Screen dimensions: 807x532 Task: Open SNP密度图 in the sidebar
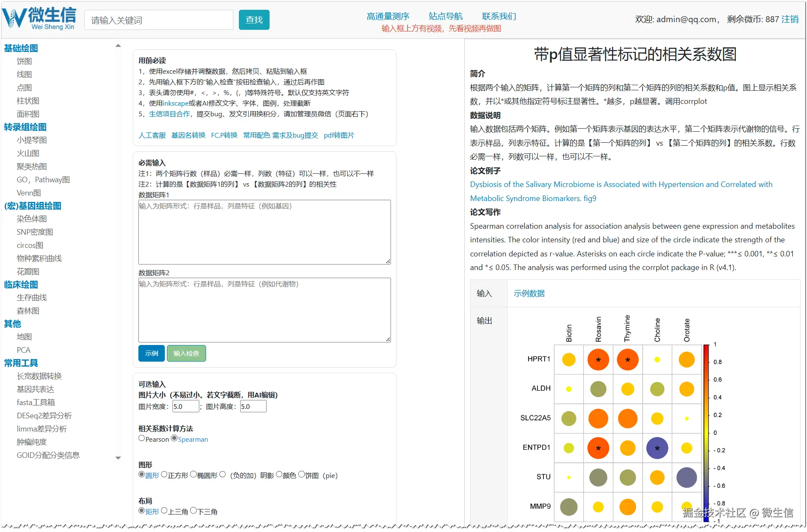point(35,232)
